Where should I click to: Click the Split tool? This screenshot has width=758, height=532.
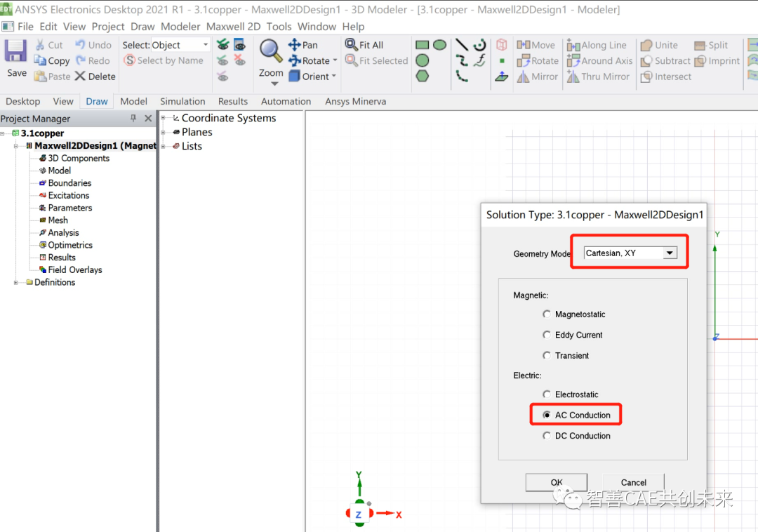pos(710,45)
